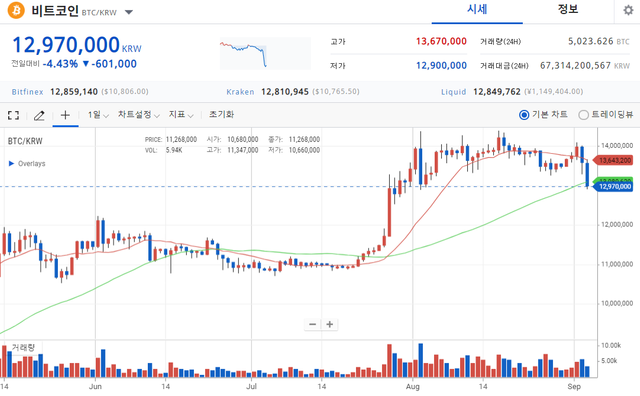
Task: Zoom out chart with minus button
Action: 313,324
